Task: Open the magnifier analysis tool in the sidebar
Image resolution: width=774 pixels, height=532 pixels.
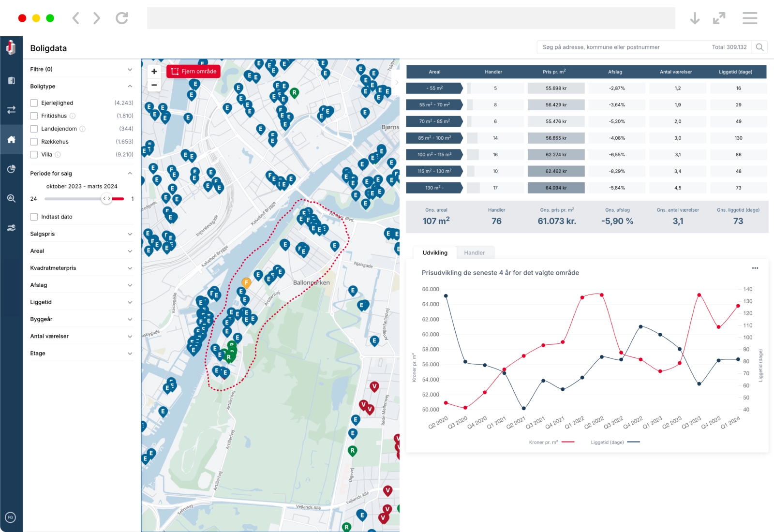Action: pos(11,198)
